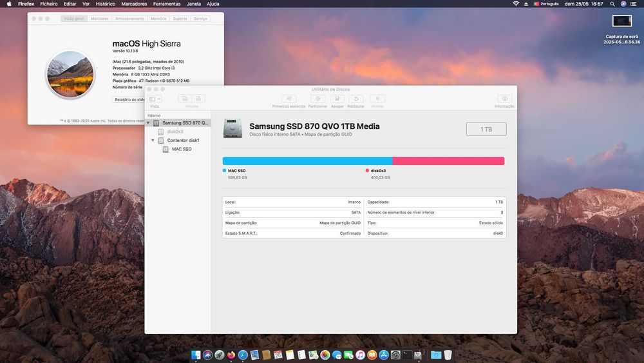Switch to Monitores tab in About window

coord(99,19)
